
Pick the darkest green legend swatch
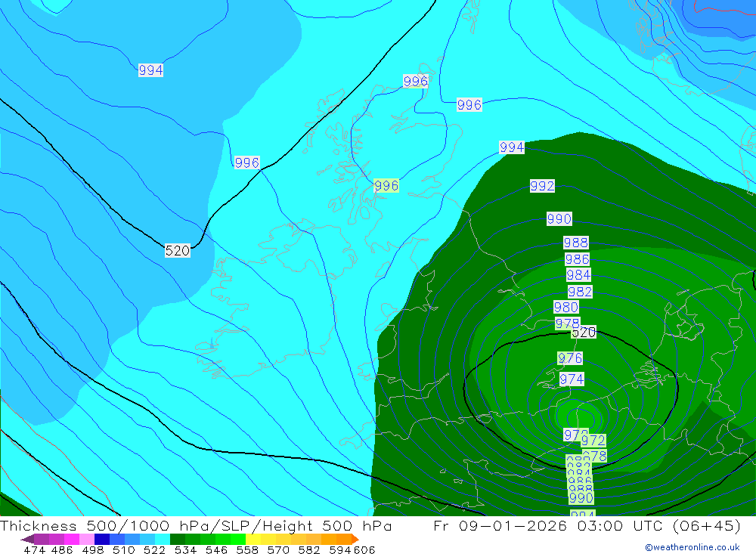pyautogui.click(x=178, y=539)
